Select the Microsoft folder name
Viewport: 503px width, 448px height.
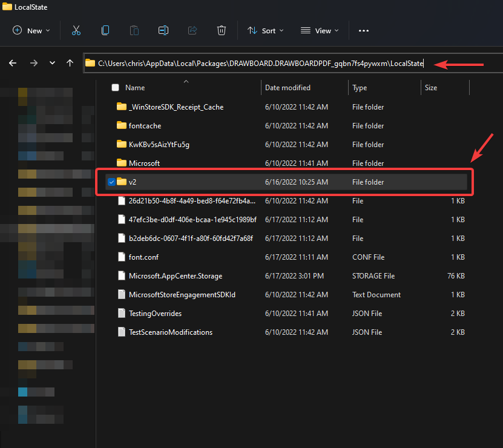pyautogui.click(x=144, y=163)
